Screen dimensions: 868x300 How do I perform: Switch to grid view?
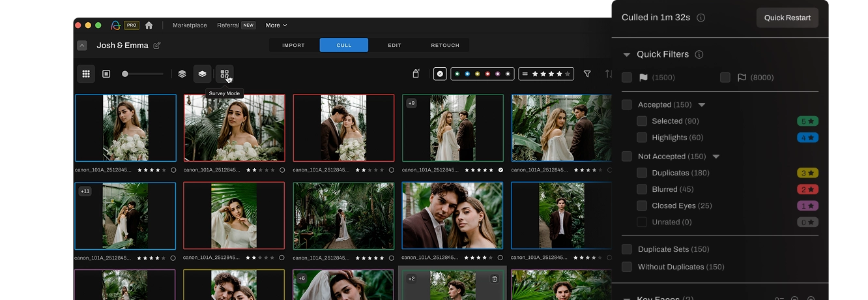[x=86, y=74]
